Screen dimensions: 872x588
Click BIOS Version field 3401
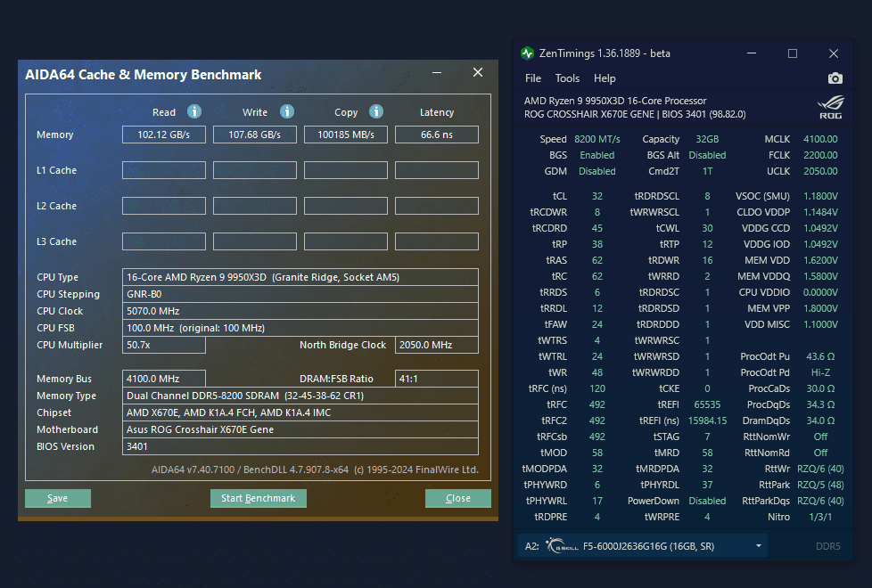pyautogui.click(x=300, y=446)
